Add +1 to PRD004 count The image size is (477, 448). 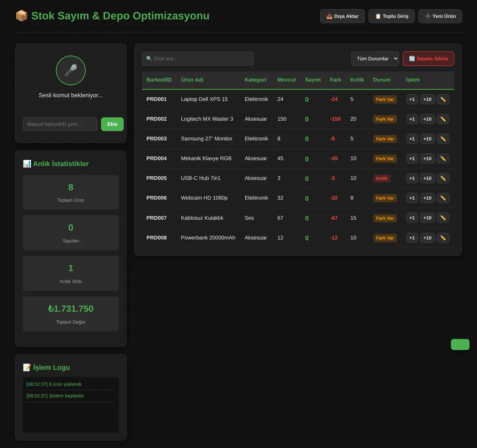click(412, 158)
